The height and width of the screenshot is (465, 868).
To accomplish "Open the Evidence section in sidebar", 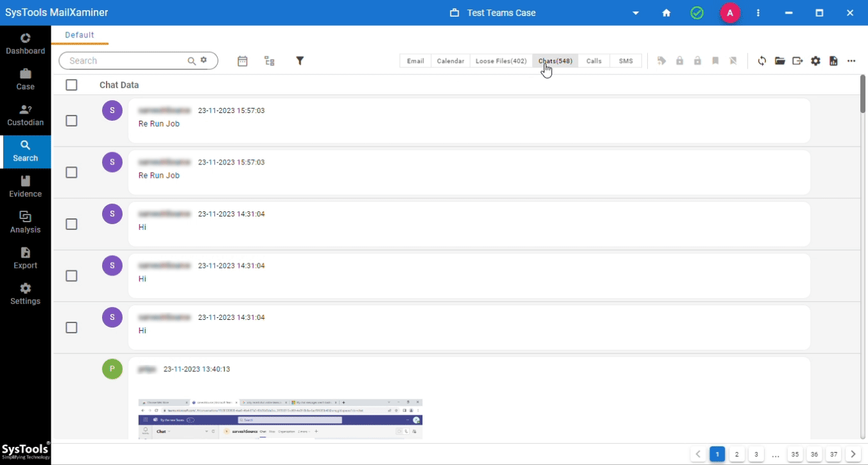I will pos(26,187).
